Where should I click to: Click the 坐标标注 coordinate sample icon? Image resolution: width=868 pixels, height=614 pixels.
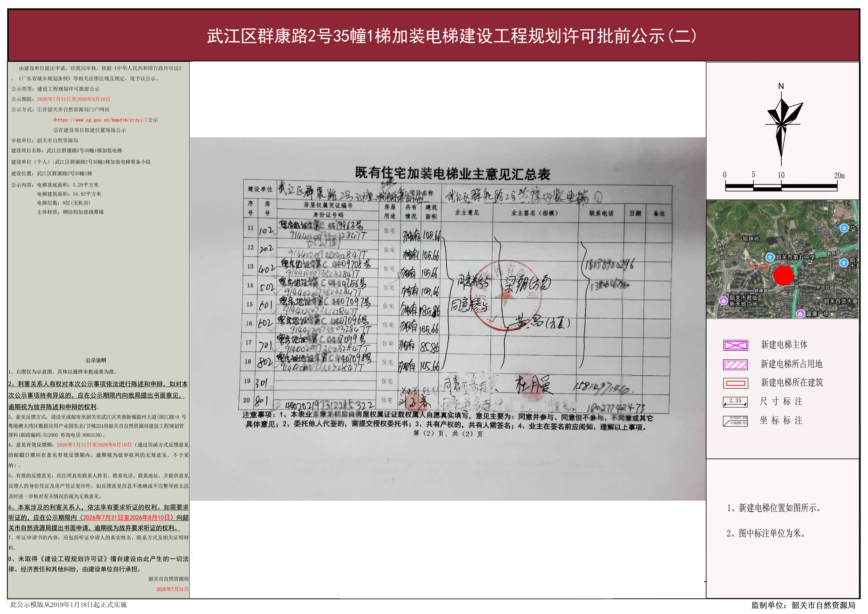pos(735,421)
